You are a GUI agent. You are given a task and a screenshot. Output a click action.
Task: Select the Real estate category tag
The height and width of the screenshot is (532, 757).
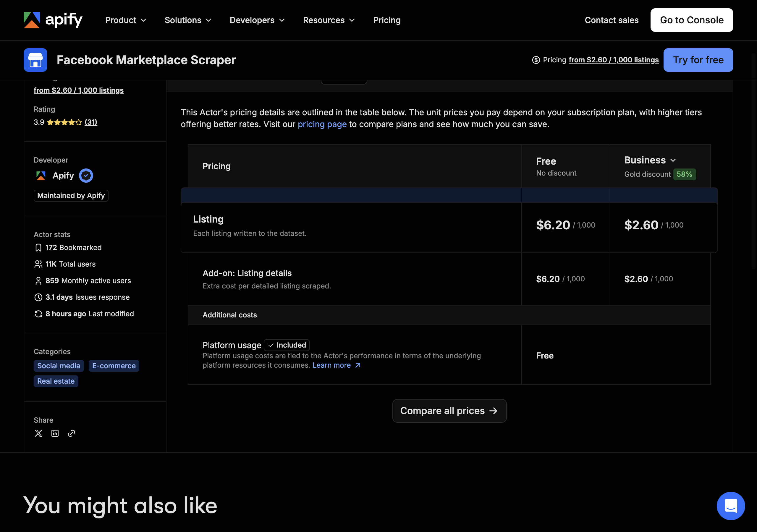pos(56,381)
